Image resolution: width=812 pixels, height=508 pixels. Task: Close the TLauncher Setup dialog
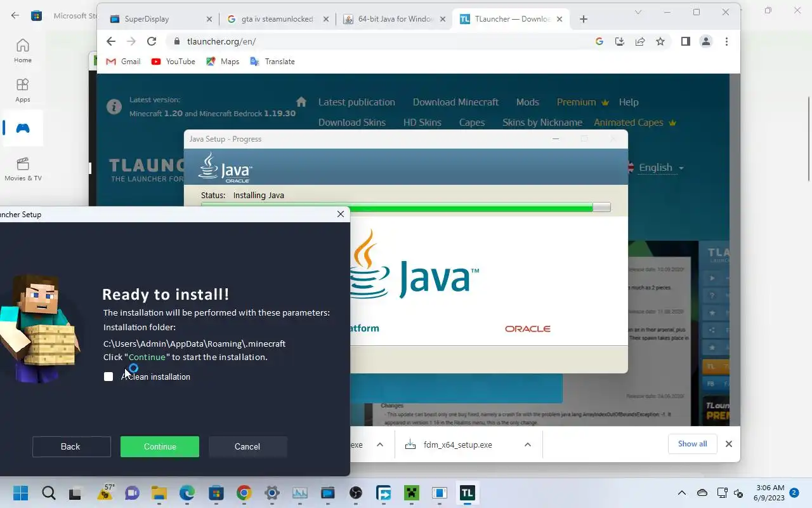(x=341, y=214)
